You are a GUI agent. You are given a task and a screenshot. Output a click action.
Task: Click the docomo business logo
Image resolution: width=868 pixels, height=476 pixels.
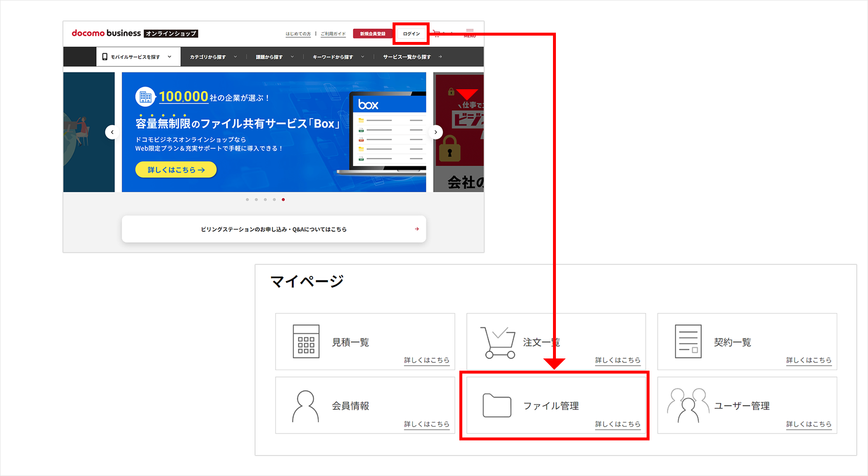click(x=135, y=33)
